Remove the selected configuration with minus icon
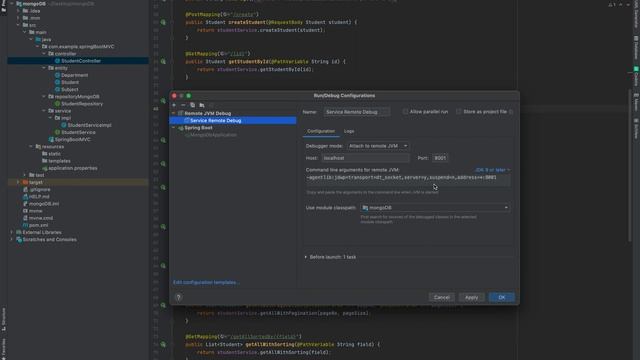 (183, 105)
